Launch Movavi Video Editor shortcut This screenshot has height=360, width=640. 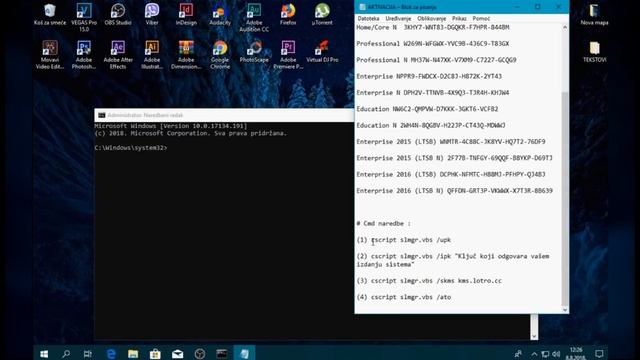50,55
